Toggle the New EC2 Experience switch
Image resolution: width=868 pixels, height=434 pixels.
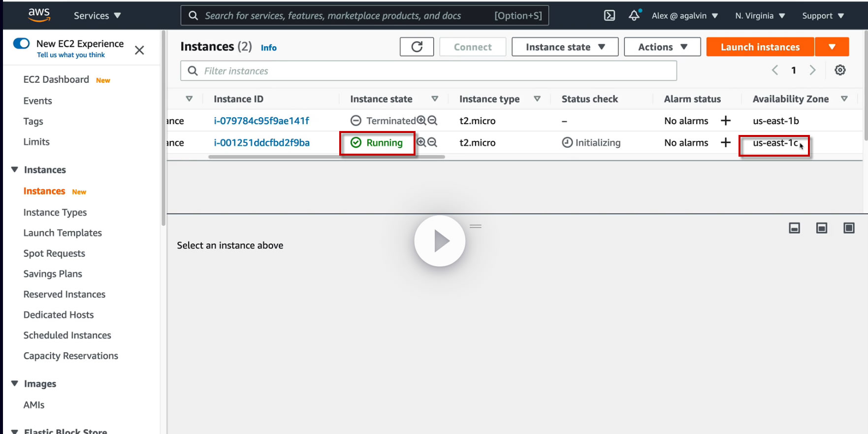point(22,43)
